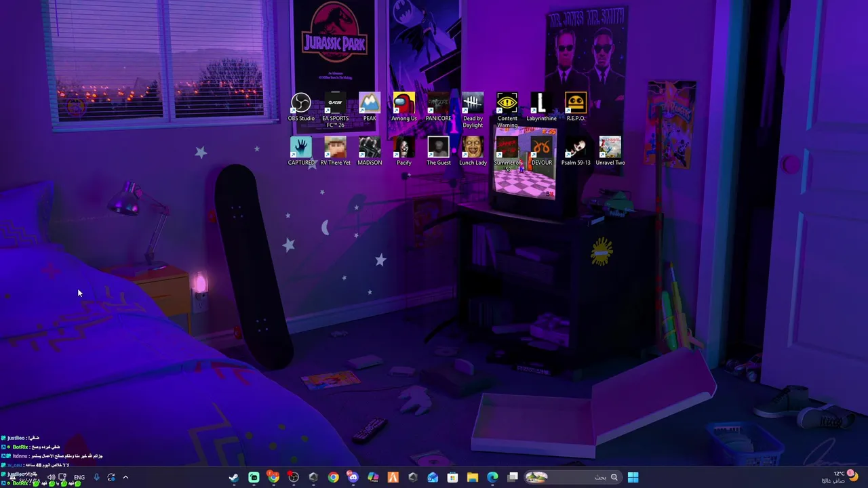Select the MADiSON game icon
Viewport: 868px width, 488px height.
370,152
